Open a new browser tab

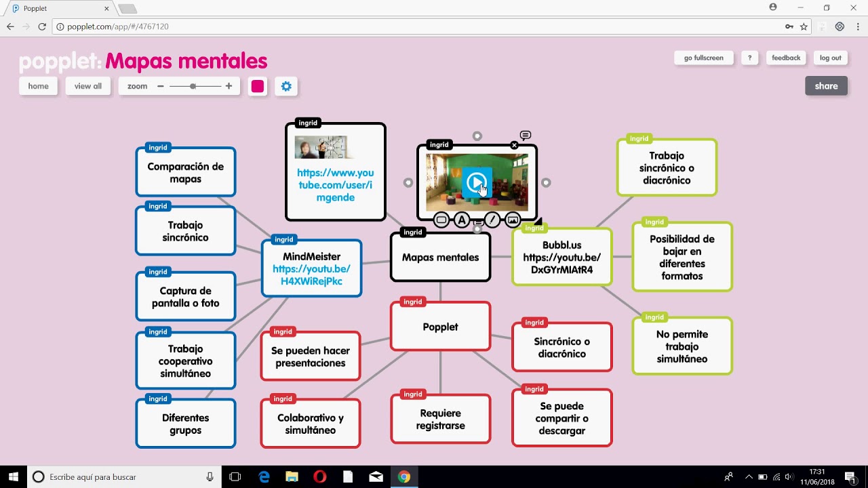[x=127, y=8]
